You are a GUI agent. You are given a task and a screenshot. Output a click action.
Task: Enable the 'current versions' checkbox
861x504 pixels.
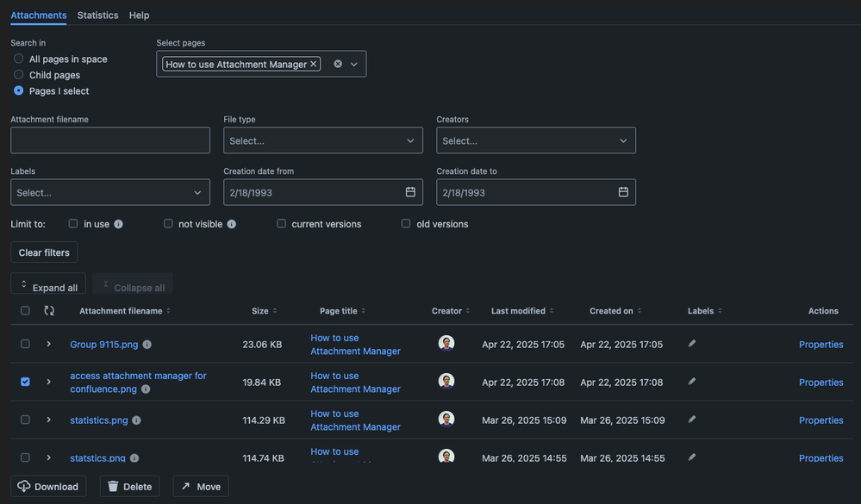click(x=282, y=224)
